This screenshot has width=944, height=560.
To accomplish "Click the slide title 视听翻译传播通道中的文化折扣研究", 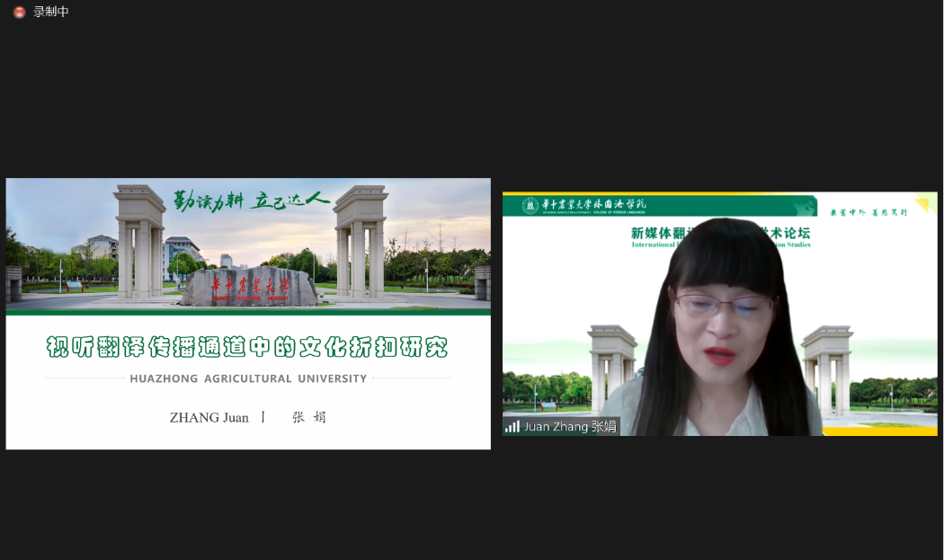I will (247, 348).
